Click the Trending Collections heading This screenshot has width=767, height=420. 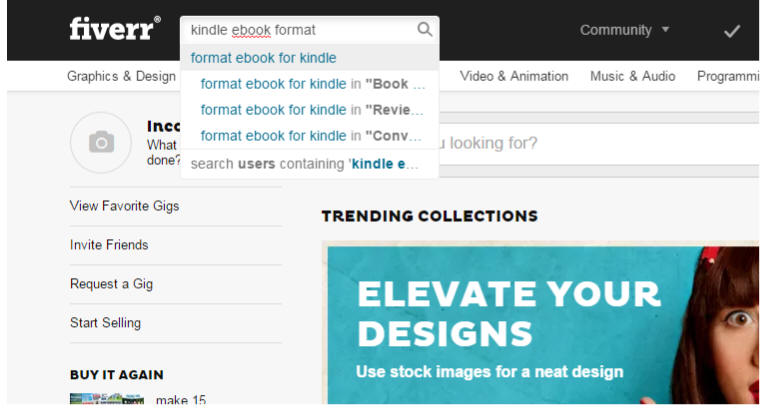[x=429, y=216]
